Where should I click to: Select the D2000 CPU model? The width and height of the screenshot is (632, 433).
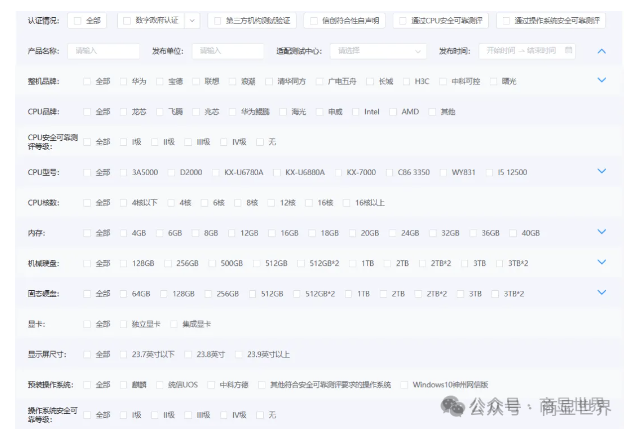point(171,173)
